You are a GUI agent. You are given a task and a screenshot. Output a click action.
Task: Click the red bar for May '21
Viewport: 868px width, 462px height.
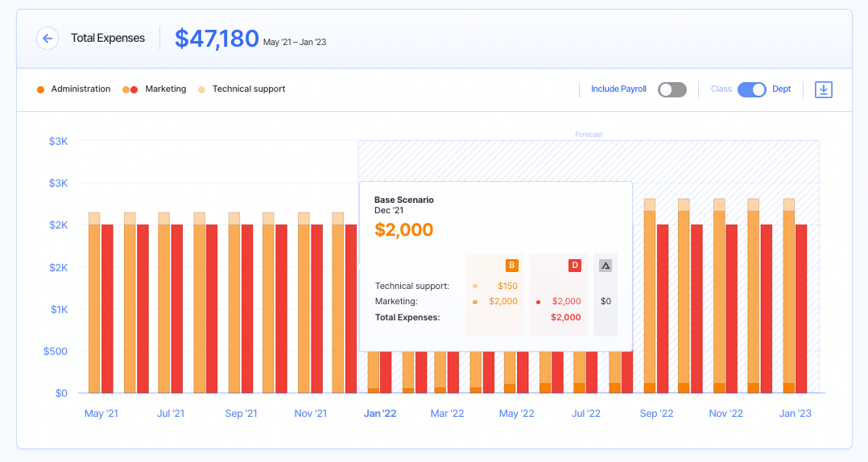pos(107,308)
